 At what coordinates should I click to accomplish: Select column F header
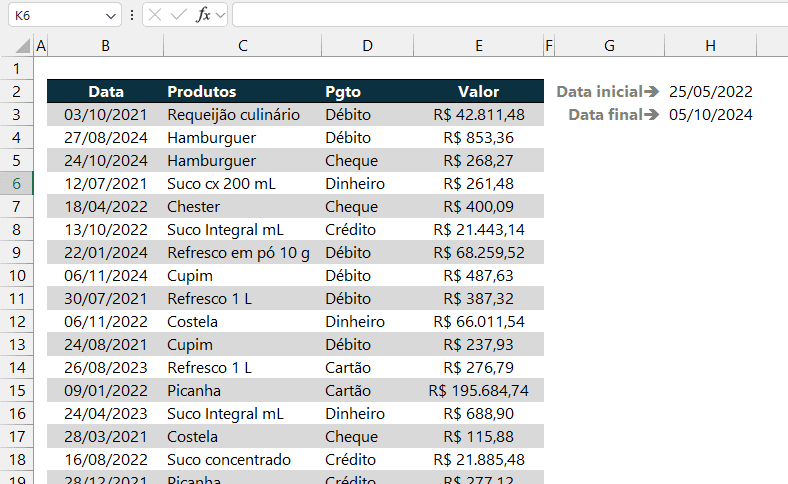tap(549, 46)
